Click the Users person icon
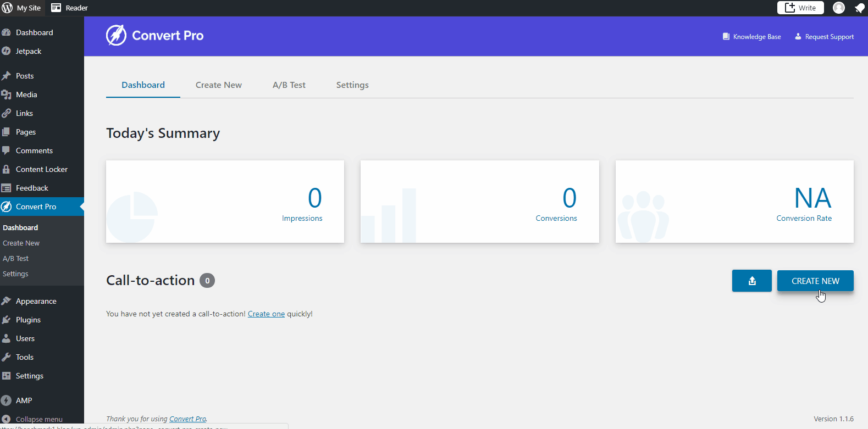868x429 pixels. (6, 338)
